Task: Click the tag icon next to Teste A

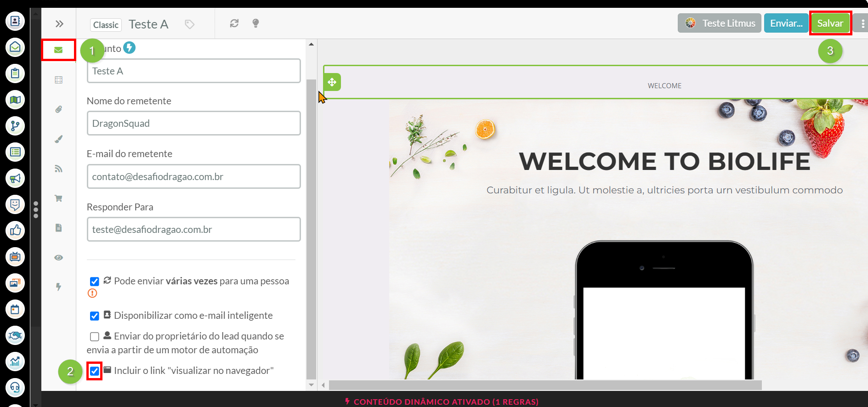Action: click(x=189, y=24)
